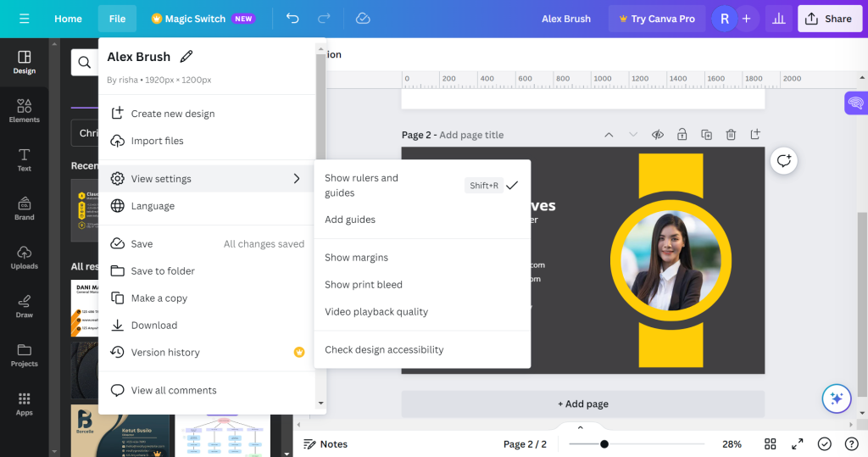The height and width of the screenshot is (457, 868).
Task: Click the checkmark design checker icon
Action: pyautogui.click(x=824, y=444)
